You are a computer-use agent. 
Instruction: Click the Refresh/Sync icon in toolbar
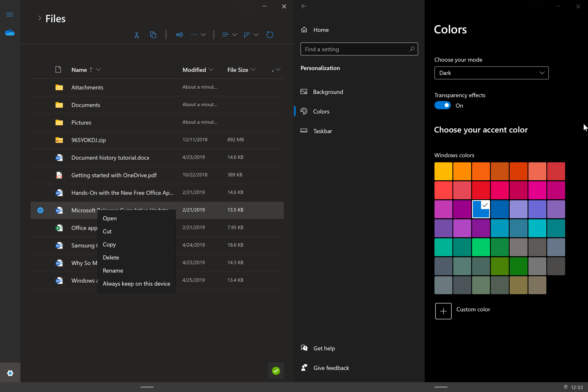pos(270,35)
